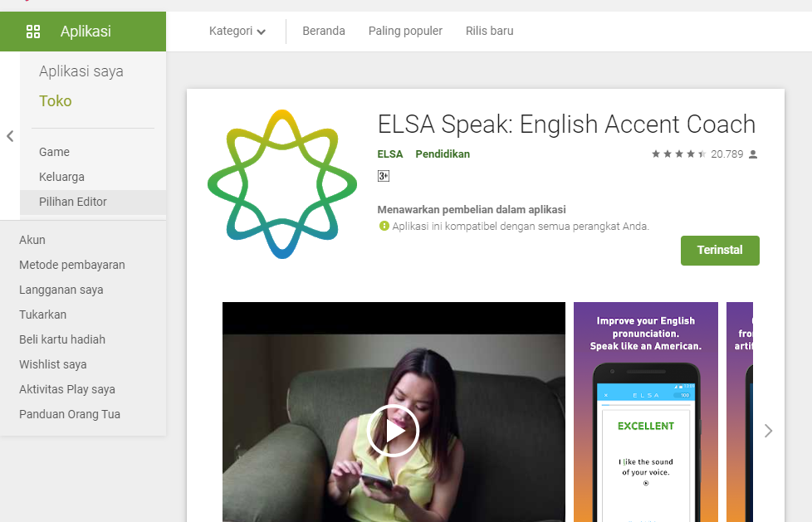Show next screenshots with right chevron

[769, 431]
